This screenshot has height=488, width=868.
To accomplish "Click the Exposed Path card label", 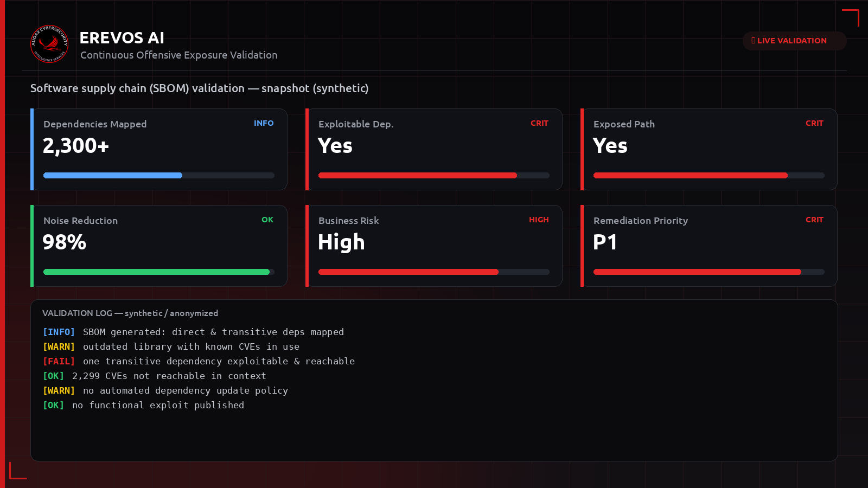I will coord(624,124).
